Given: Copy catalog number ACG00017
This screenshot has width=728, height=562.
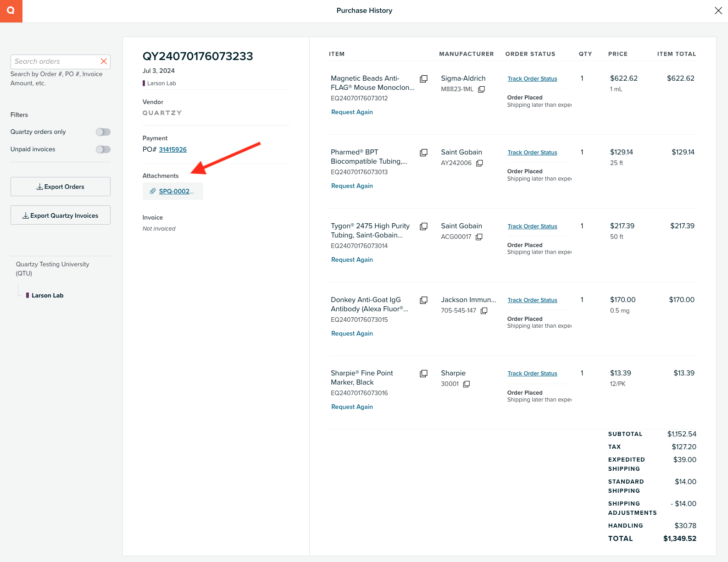Looking at the screenshot, I should pos(479,237).
